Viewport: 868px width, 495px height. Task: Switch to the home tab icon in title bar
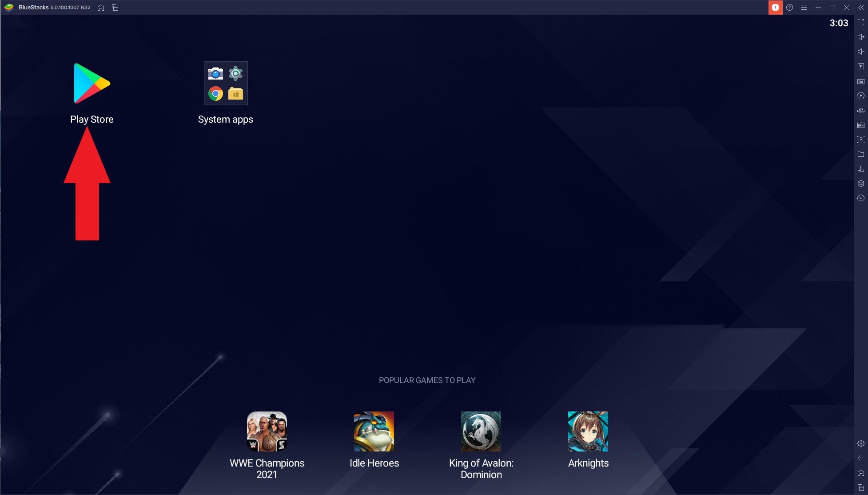[x=101, y=8]
